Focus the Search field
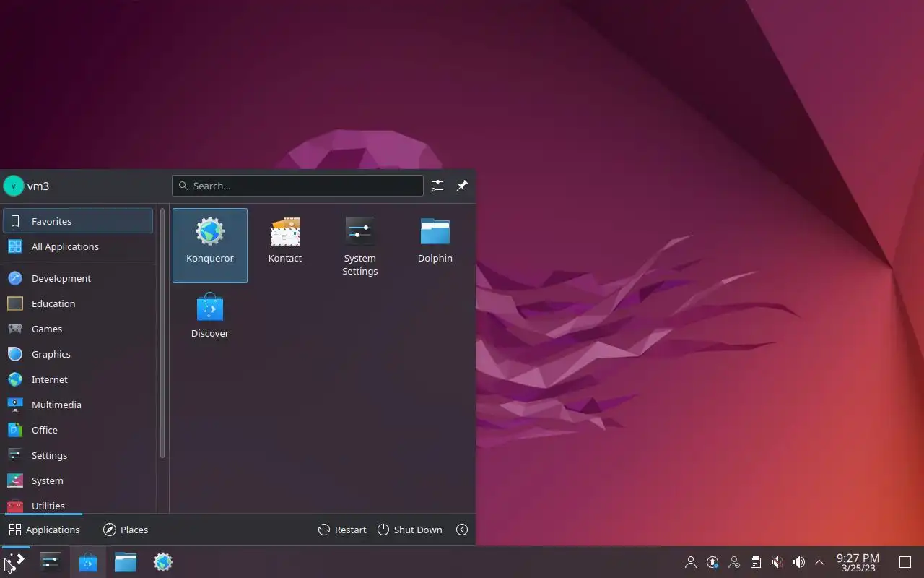The image size is (924, 578). point(297,186)
